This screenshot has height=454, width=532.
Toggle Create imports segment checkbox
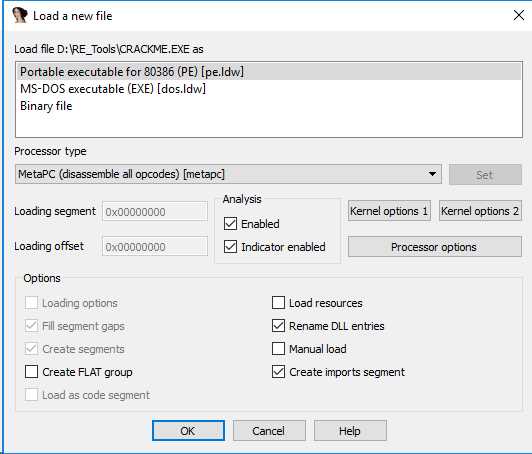pos(278,372)
